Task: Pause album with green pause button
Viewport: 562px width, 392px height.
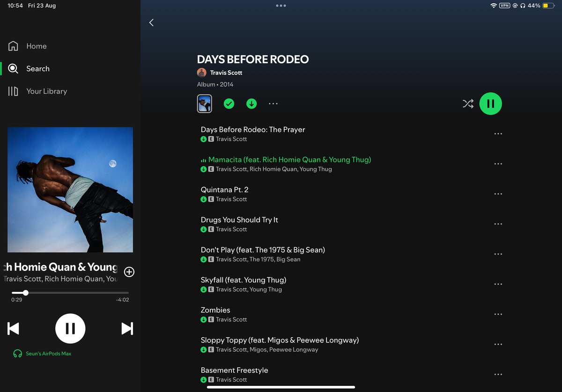Action: (490, 103)
